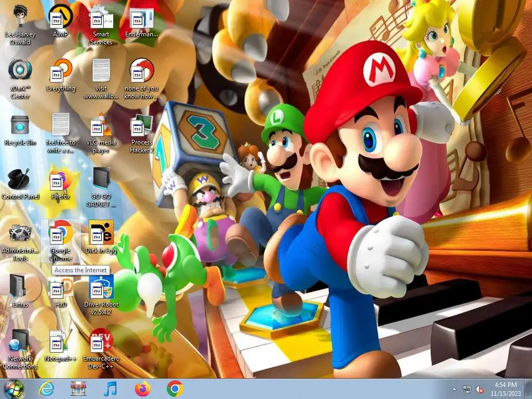Select the Driver Robot v2.5.4.2 shortcut

(101, 295)
